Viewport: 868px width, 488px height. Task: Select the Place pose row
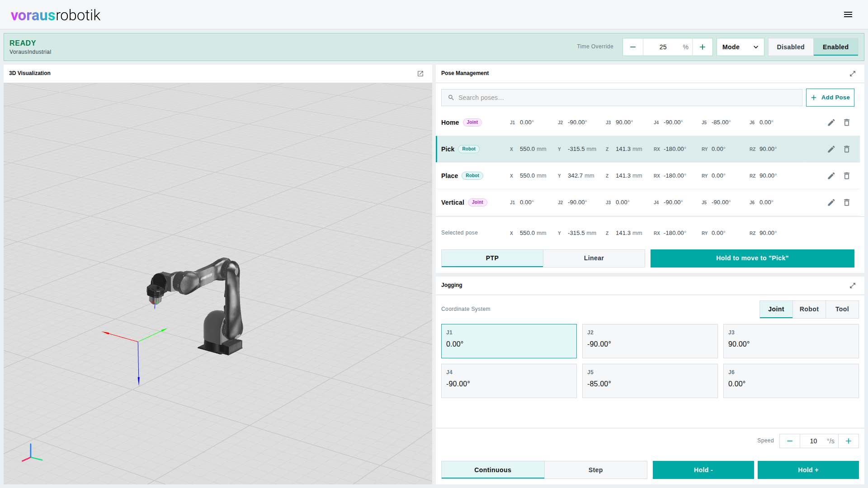(648, 176)
